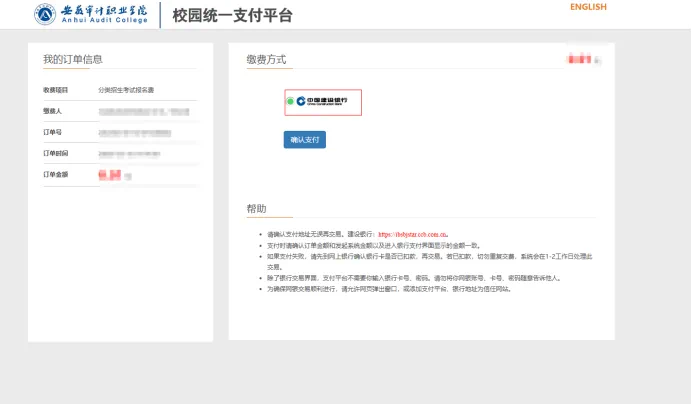Click the 订单金额 order amount label
692x404 pixels.
[55, 175]
